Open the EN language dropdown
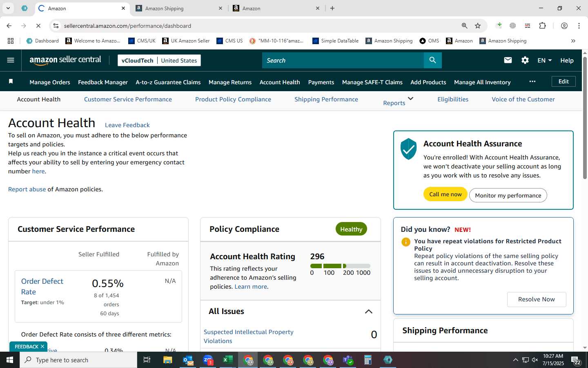 point(545,60)
